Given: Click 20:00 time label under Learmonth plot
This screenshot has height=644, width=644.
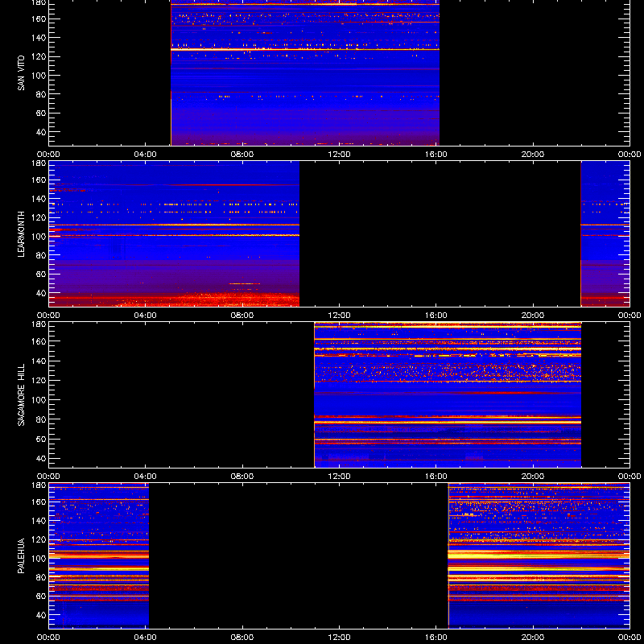Looking at the screenshot, I should click(533, 316).
